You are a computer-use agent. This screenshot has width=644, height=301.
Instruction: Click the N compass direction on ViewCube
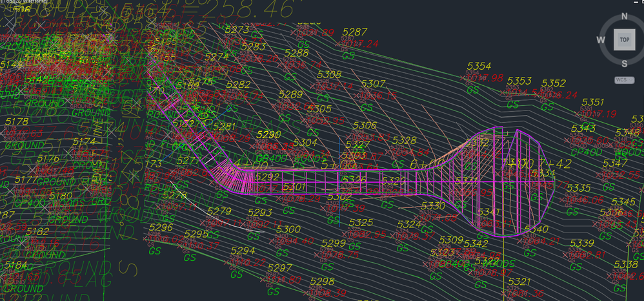pos(624,16)
